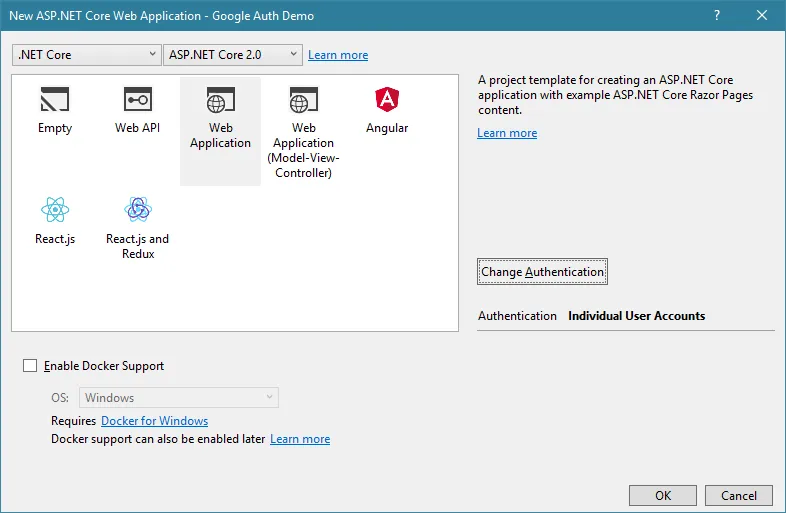786x513 pixels.
Task: Confirm with the OK button
Action: point(663,495)
